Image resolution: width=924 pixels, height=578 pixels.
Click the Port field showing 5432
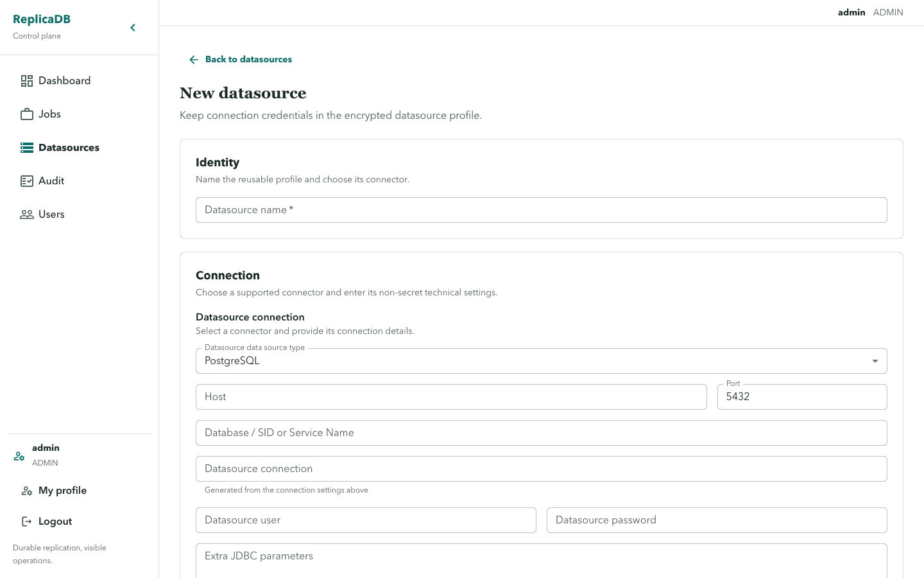point(802,397)
